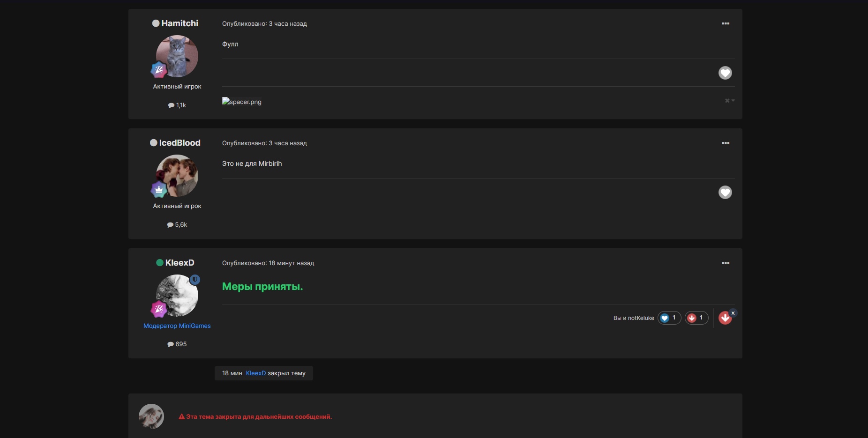
Task: Open options menu on Hamitchi's post
Action: (x=725, y=23)
